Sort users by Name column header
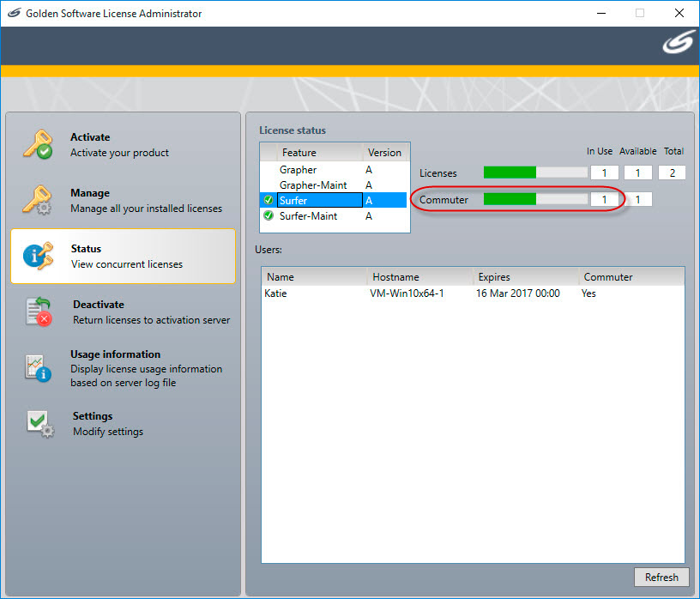This screenshot has width=700, height=599. coord(314,277)
